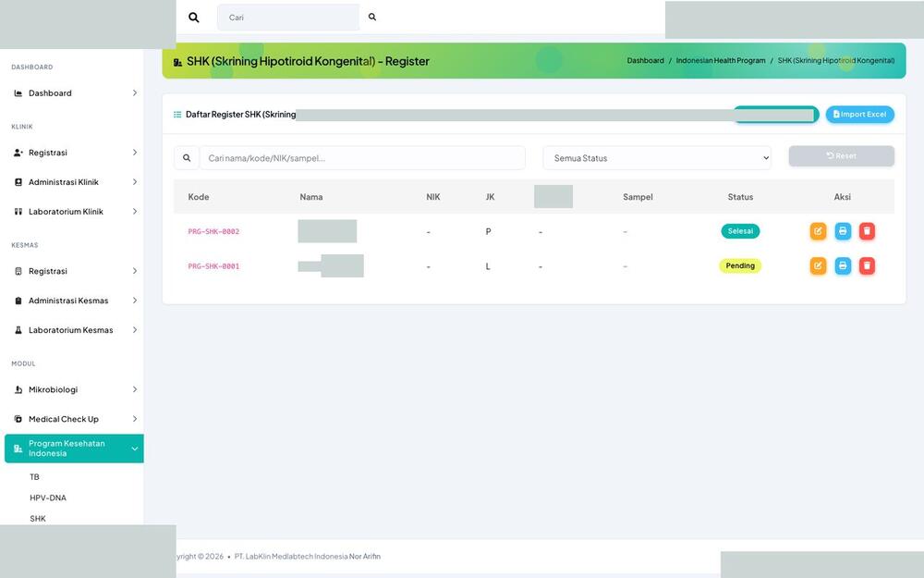Open Indonesian Health Program breadcrumb
This screenshot has height=578, width=924.
pyautogui.click(x=721, y=61)
